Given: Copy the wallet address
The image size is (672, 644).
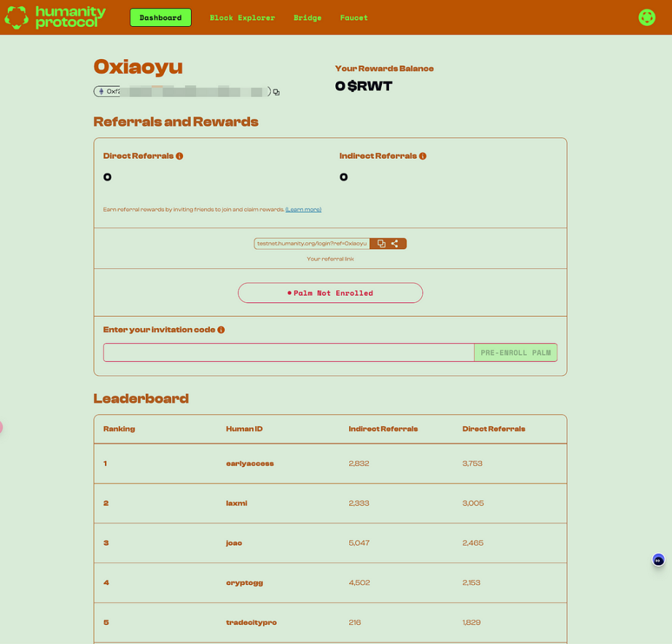Looking at the screenshot, I should pos(276,92).
